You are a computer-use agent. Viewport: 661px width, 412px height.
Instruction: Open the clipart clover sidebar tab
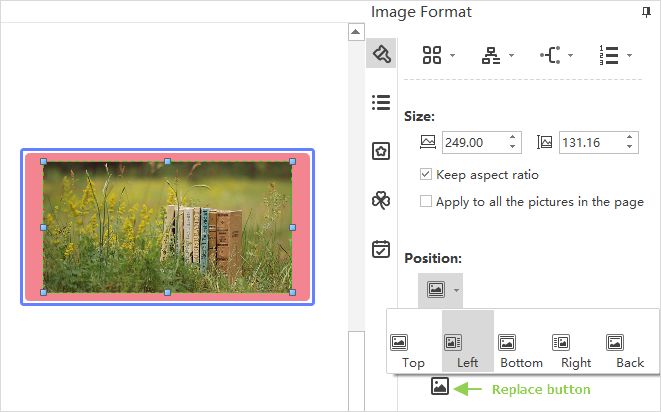(x=381, y=200)
